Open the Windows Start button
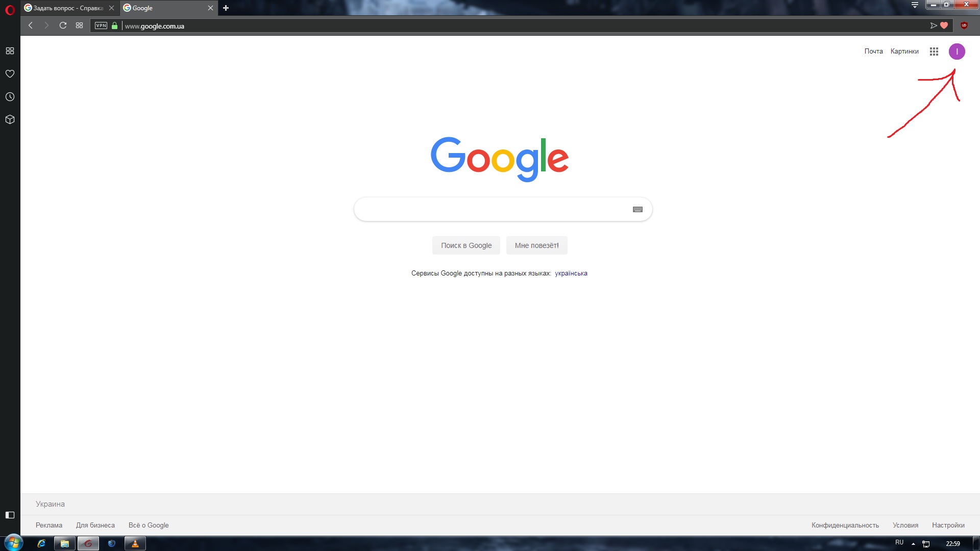Screen dimensions: 980x551 click(x=14, y=543)
